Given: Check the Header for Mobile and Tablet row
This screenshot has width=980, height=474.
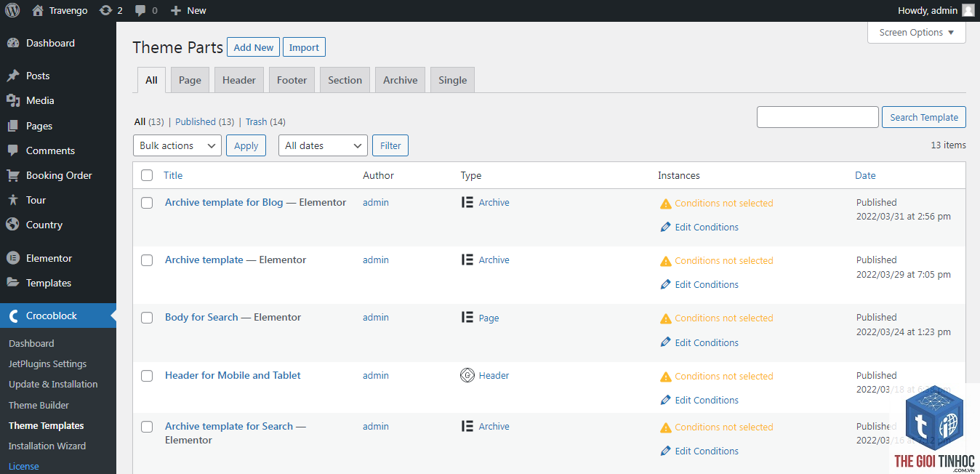Looking at the screenshot, I should [x=147, y=376].
